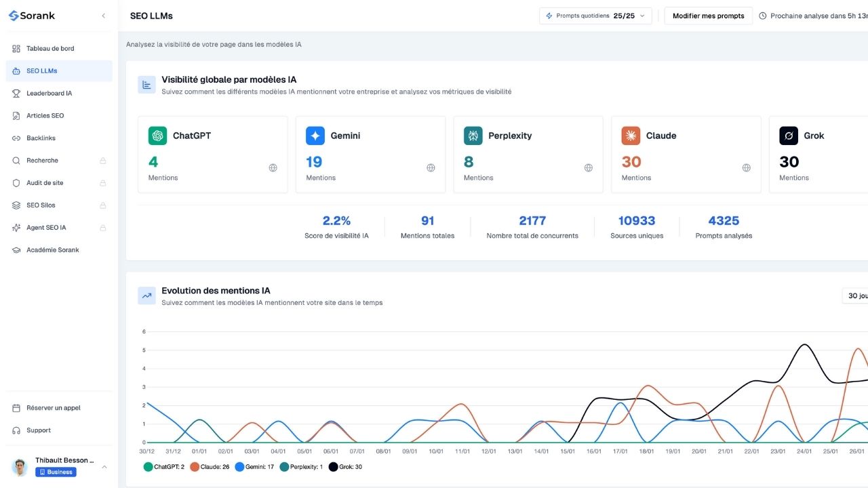Click the Thibault Besson profile avatar
The width and height of the screenshot is (868, 488).
tap(19, 466)
